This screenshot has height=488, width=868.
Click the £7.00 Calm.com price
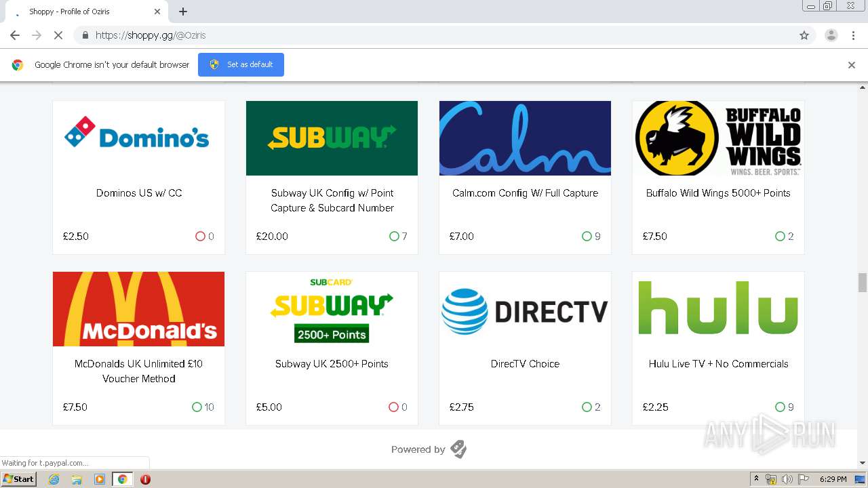click(462, 237)
